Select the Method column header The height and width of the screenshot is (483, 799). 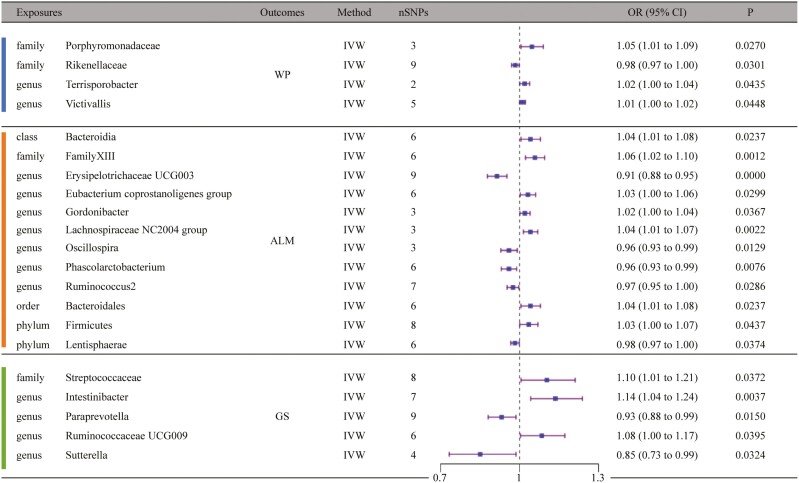click(x=354, y=12)
